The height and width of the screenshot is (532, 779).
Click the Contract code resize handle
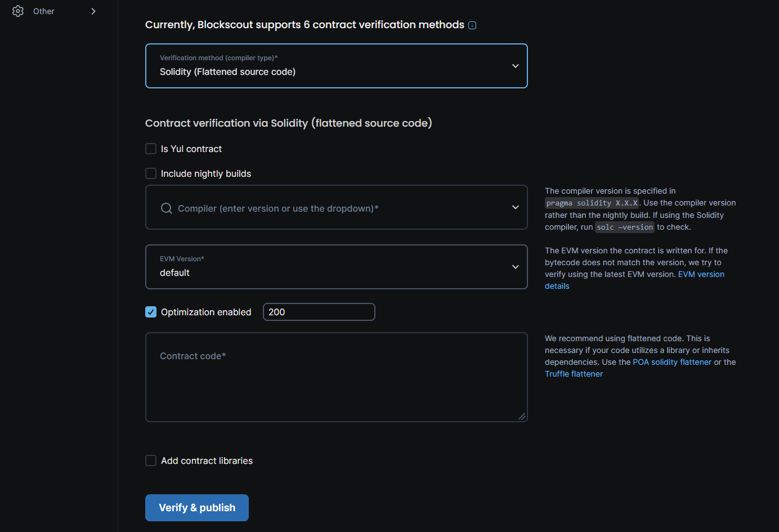coord(522,417)
